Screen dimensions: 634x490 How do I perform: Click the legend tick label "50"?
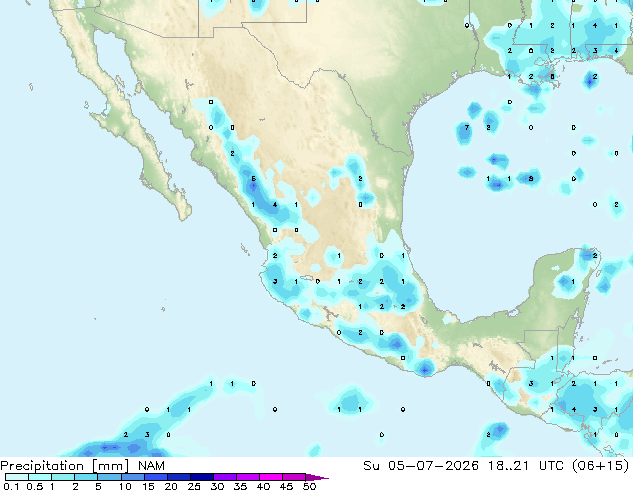[309, 486]
